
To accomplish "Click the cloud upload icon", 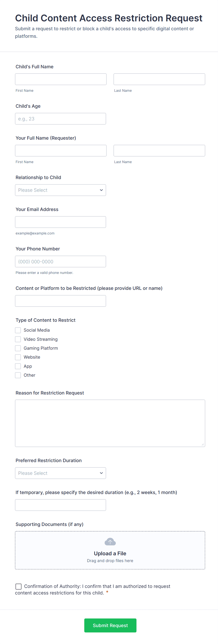I will pos(110,541).
